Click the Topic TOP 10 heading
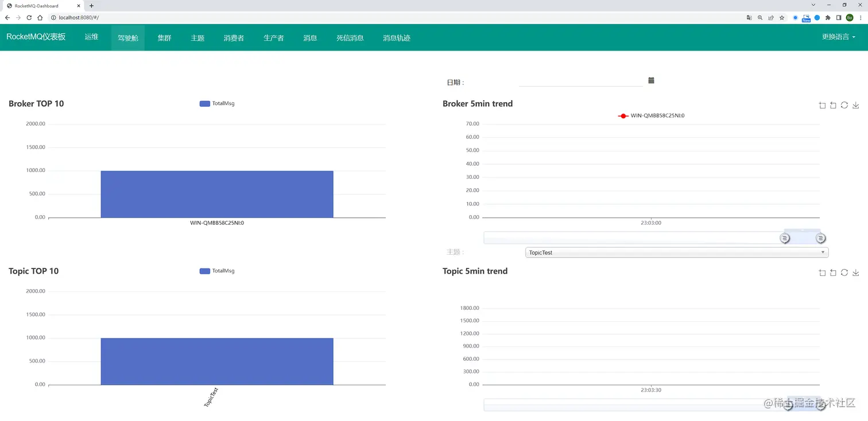The height and width of the screenshot is (421, 868). click(33, 271)
